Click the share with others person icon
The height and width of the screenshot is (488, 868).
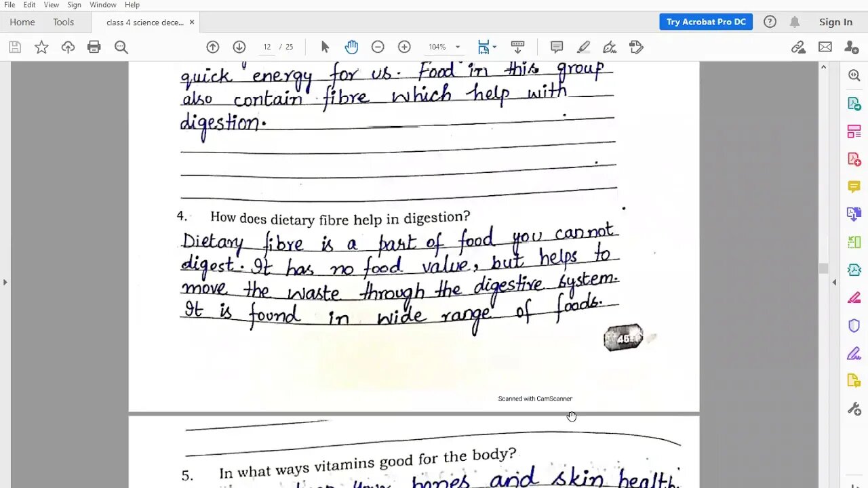pyautogui.click(x=852, y=47)
